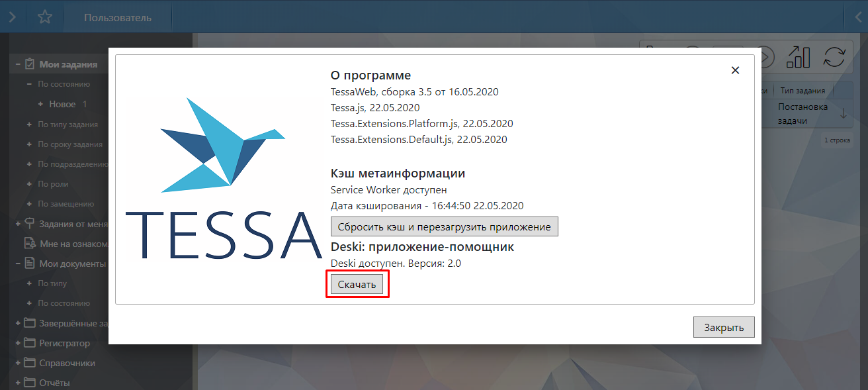The height and width of the screenshot is (390, 868).
Task: Click the Закрыть button
Action: (724, 327)
